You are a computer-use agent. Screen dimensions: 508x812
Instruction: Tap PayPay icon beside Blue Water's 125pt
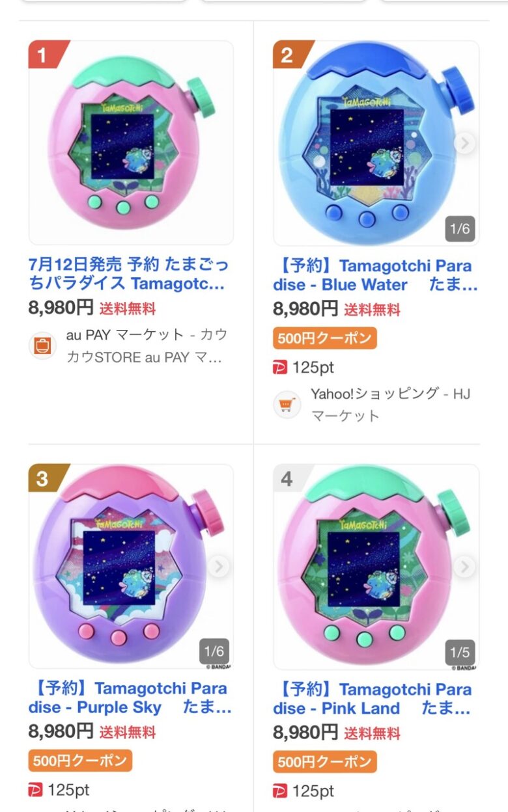click(x=280, y=368)
